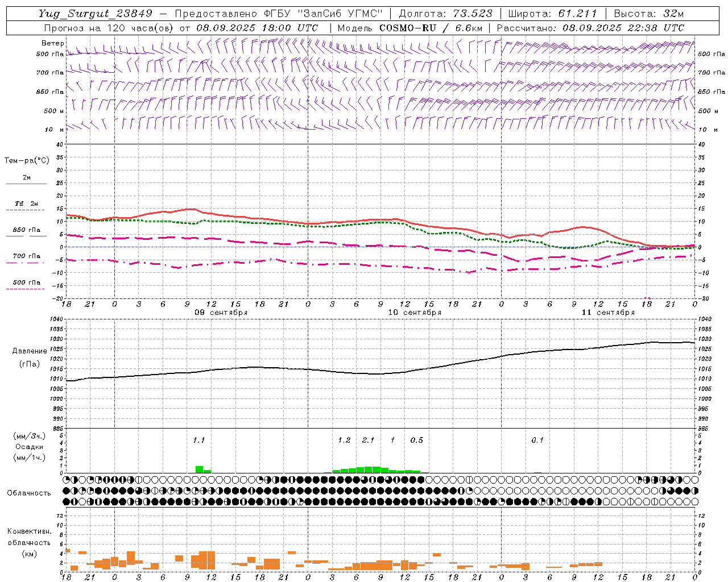Click the 1.1 precipitation amount value
This screenshot has width=728, height=582.
click(x=198, y=440)
